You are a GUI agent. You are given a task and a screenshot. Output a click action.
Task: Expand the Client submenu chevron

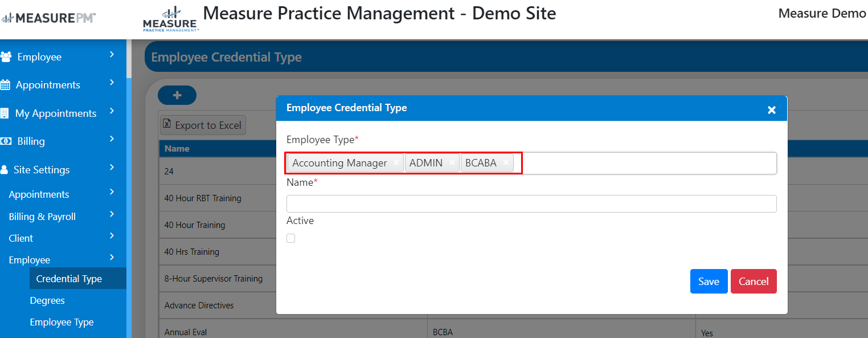112,235
